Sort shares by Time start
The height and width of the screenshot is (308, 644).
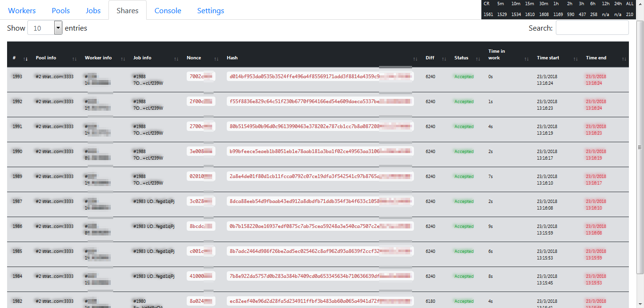pos(575,58)
